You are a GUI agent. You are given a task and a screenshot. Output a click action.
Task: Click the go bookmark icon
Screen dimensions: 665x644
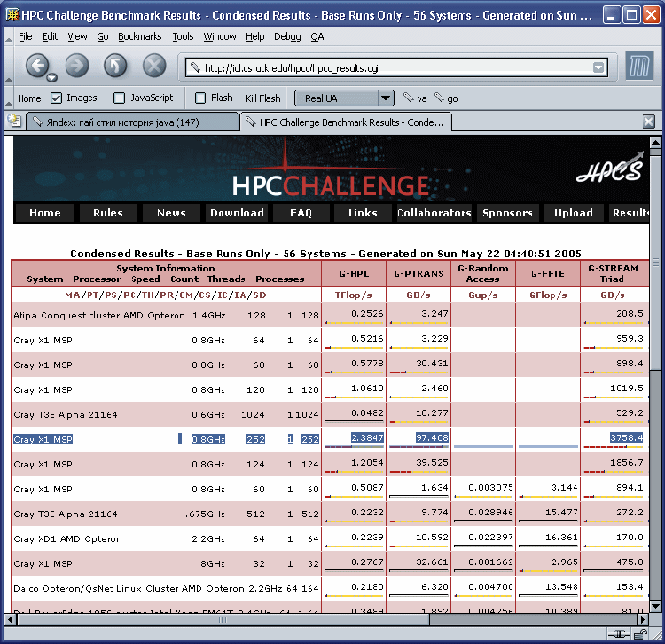tap(439, 98)
